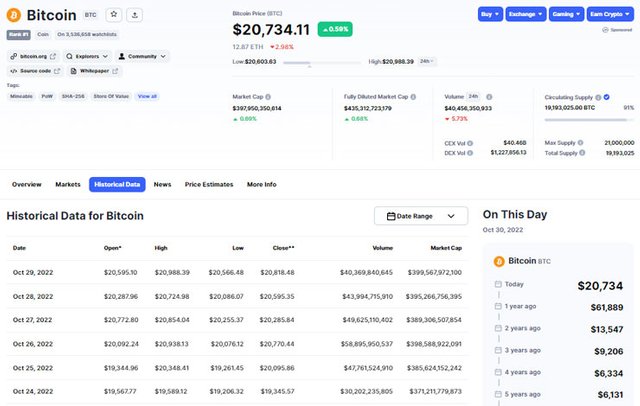Click the SHA-256 tag

pos(73,96)
